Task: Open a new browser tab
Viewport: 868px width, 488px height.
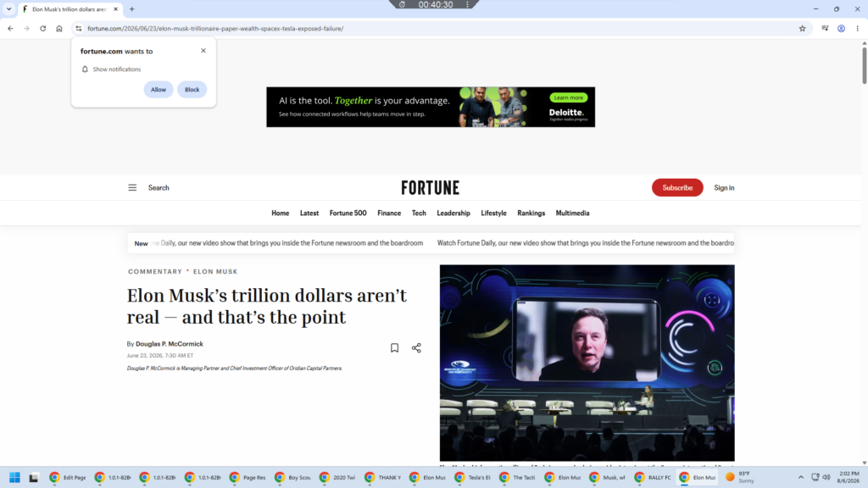Action: point(131,8)
